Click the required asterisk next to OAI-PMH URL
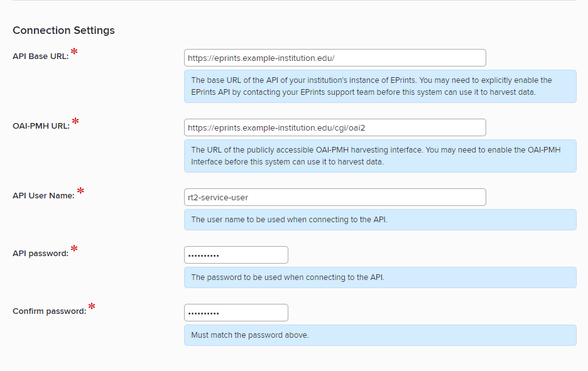 point(76,122)
